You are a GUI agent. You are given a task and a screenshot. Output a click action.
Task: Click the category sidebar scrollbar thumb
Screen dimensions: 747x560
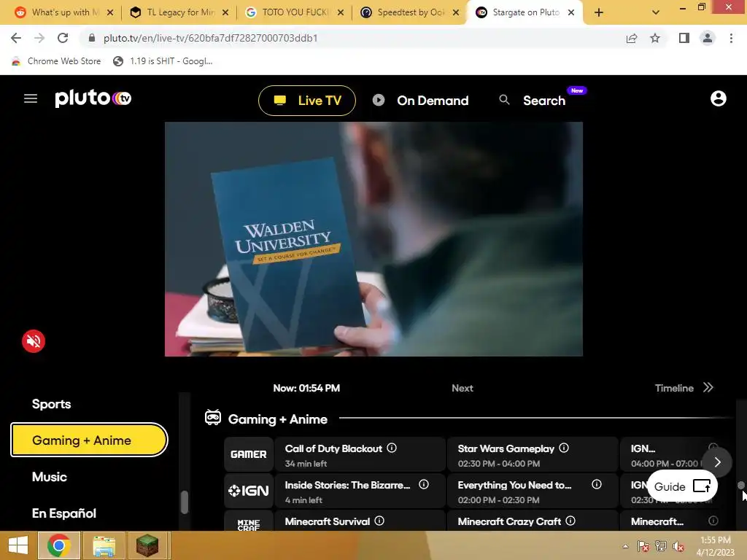(x=185, y=502)
